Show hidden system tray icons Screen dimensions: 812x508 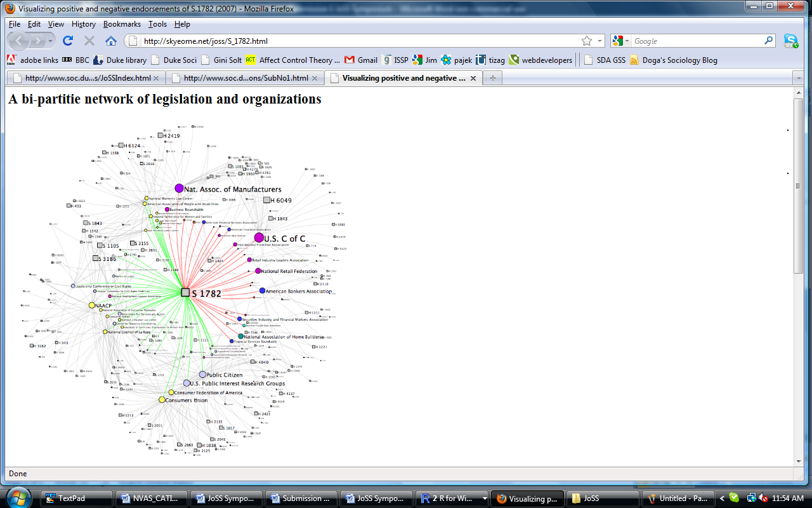pyautogui.click(x=721, y=498)
